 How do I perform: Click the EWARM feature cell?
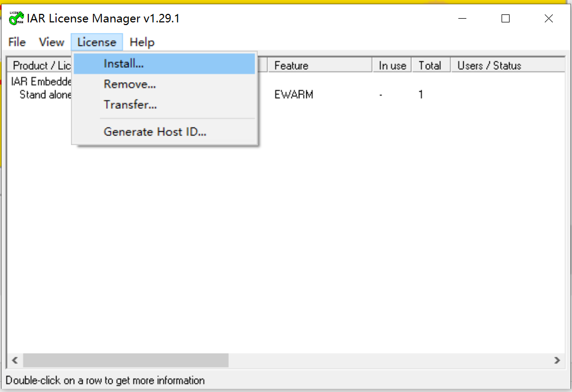[293, 95]
